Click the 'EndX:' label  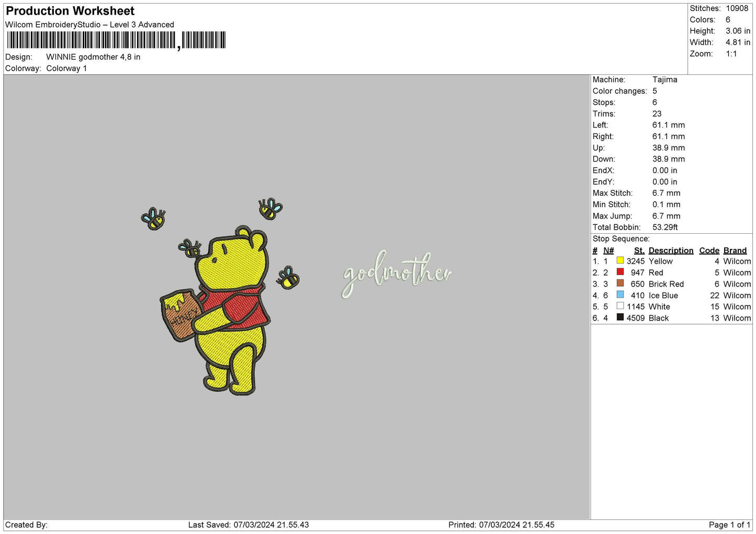click(x=603, y=171)
